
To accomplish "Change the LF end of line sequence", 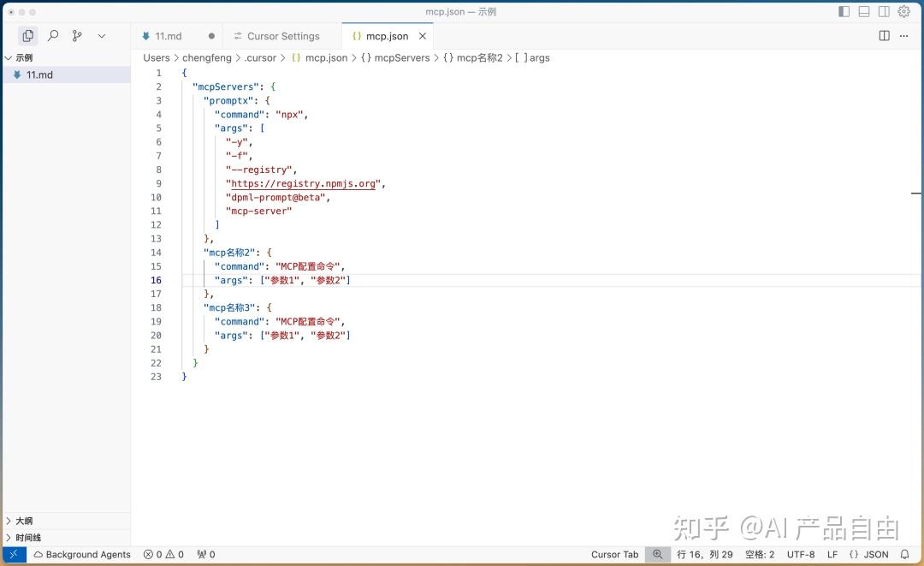I will (832, 554).
